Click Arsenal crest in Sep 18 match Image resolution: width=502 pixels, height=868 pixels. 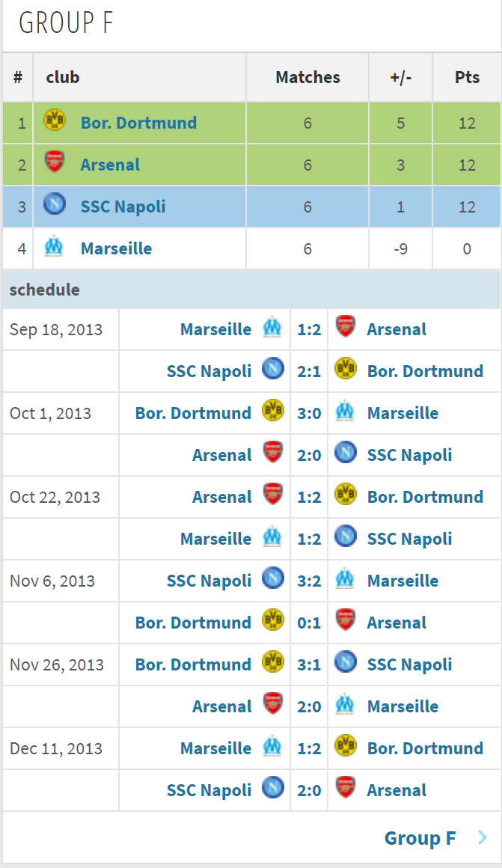click(346, 328)
